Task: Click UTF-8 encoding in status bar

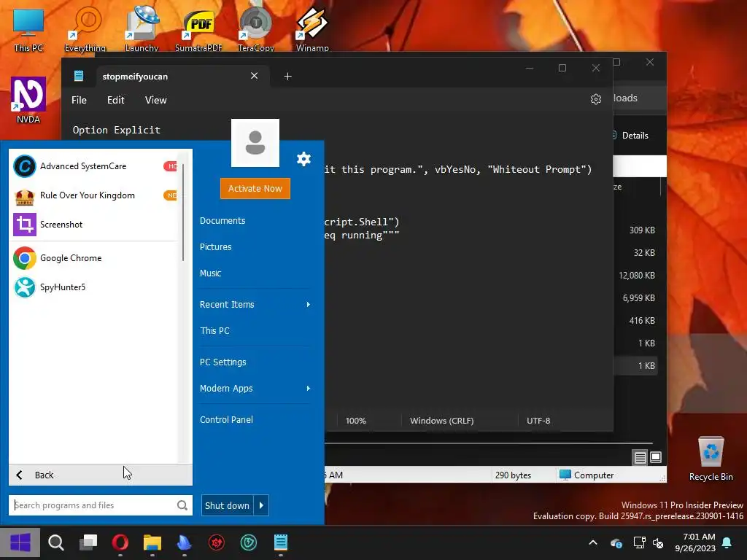Action: [x=538, y=421]
